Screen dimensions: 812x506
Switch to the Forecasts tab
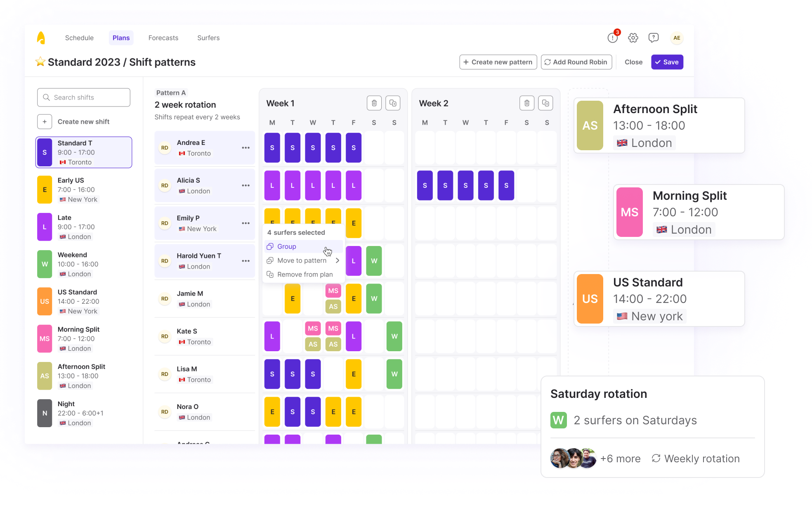point(163,38)
